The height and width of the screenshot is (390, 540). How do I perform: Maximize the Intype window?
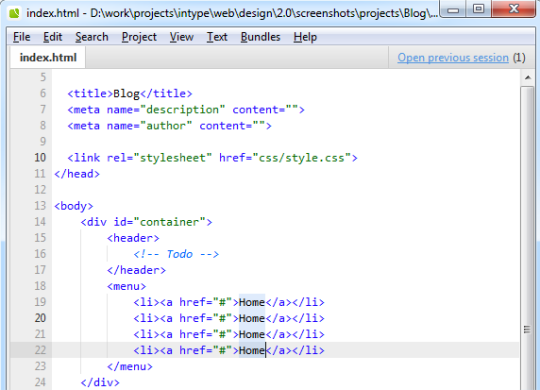478,9
